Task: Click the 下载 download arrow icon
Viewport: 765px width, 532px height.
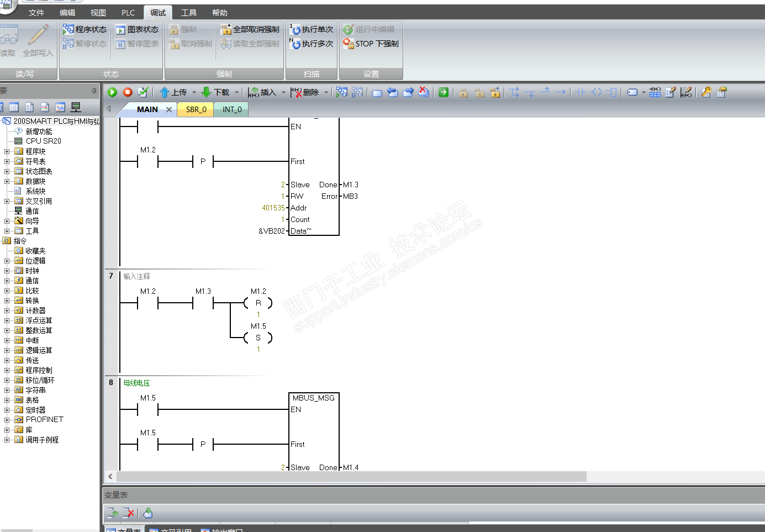Action: [x=206, y=92]
